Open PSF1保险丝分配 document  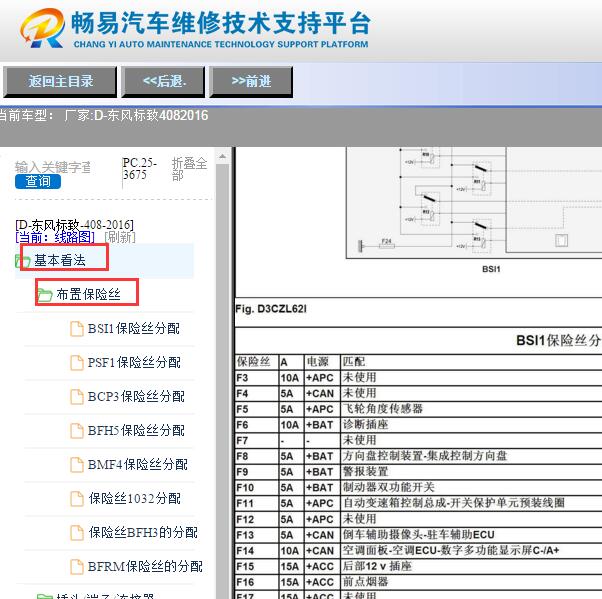[134, 362]
